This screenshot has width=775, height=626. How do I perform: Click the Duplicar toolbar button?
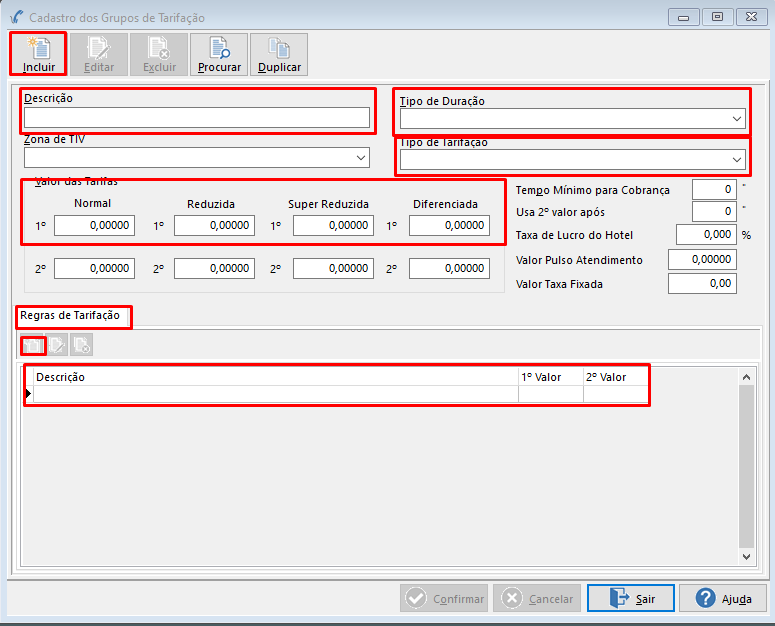coord(279,54)
